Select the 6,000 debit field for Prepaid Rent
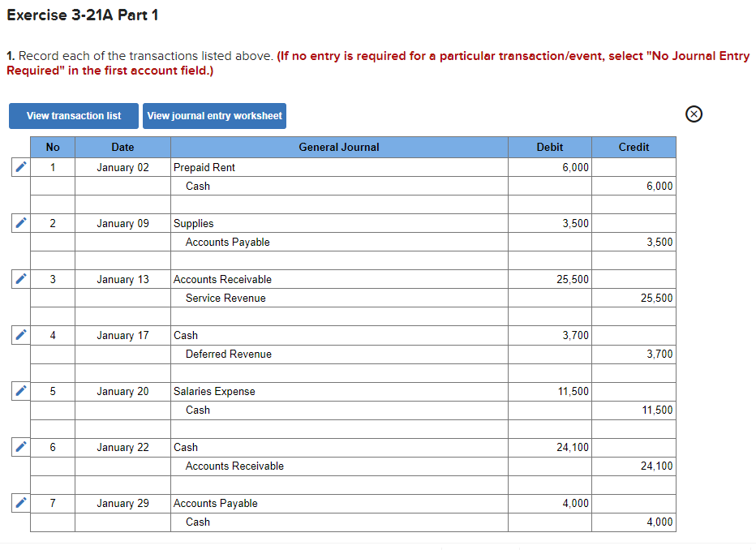Screen dimensions: 756x550 (x=550, y=167)
